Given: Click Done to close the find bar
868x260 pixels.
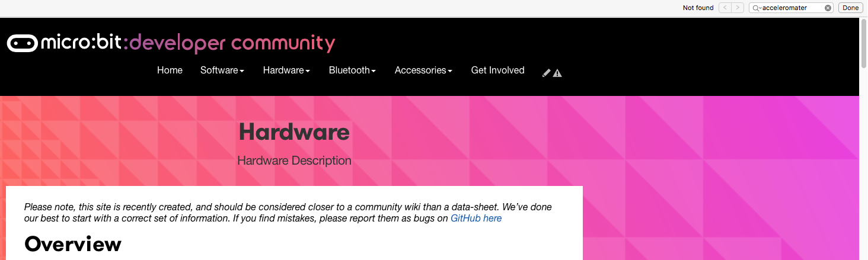Looking at the screenshot, I should click(x=850, y=8).
